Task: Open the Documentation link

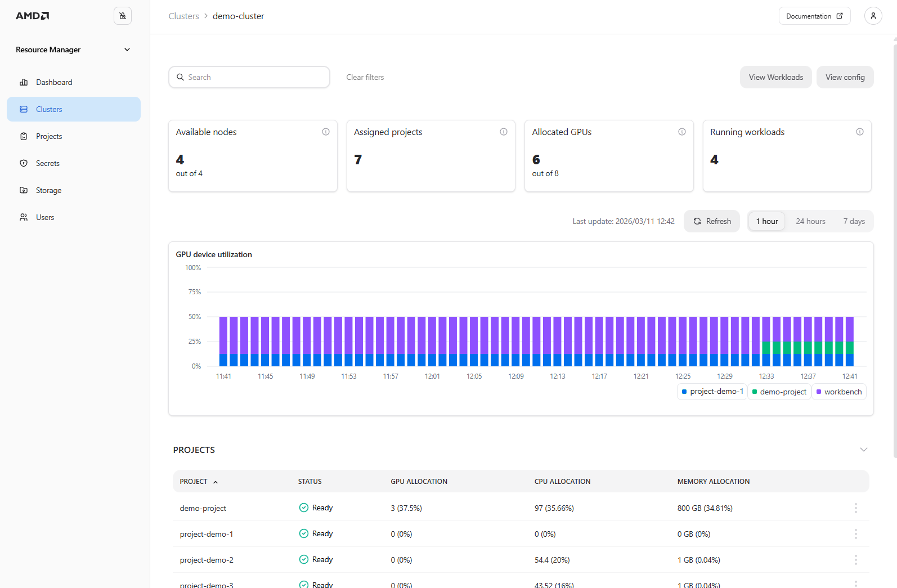Action: point(814,16)
